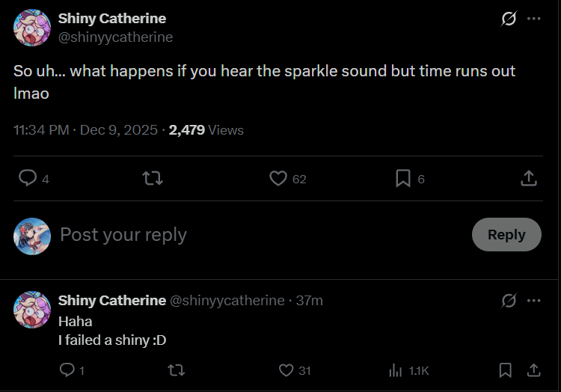Bookmark the main post
The image size is (561, 392).
403,178
